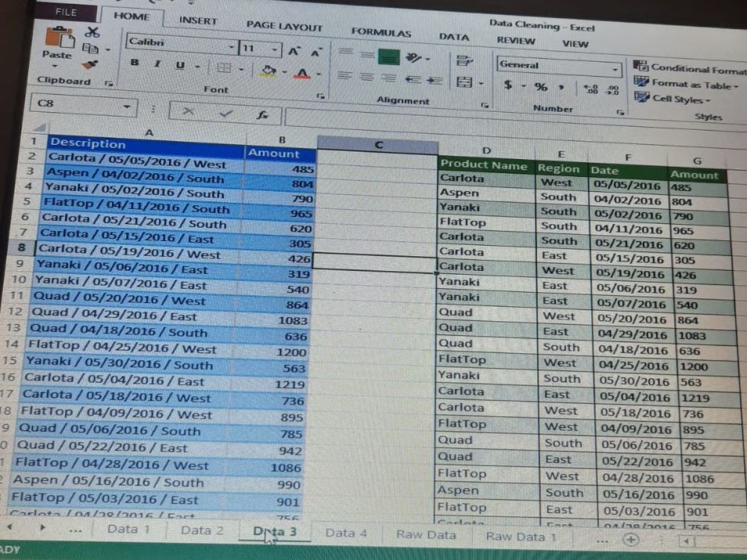Click Align Left icon

(x=345, y=75)
